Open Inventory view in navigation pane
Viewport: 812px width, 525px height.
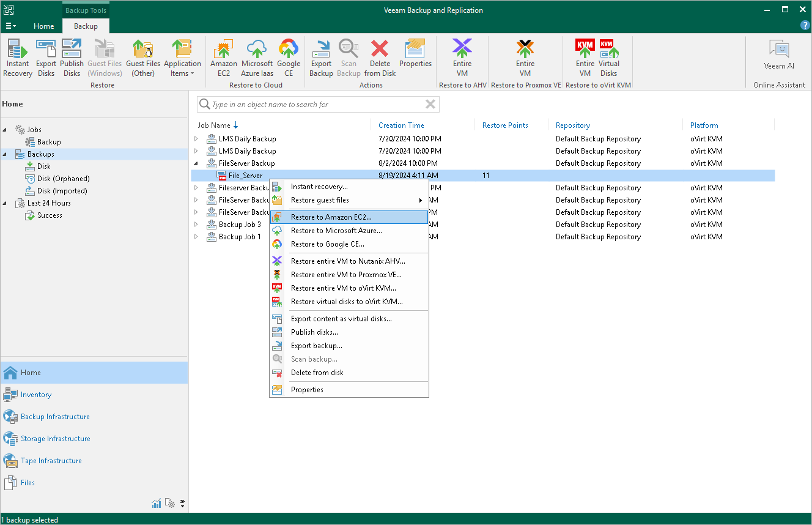pyautogui.click(x=94, y=395)
